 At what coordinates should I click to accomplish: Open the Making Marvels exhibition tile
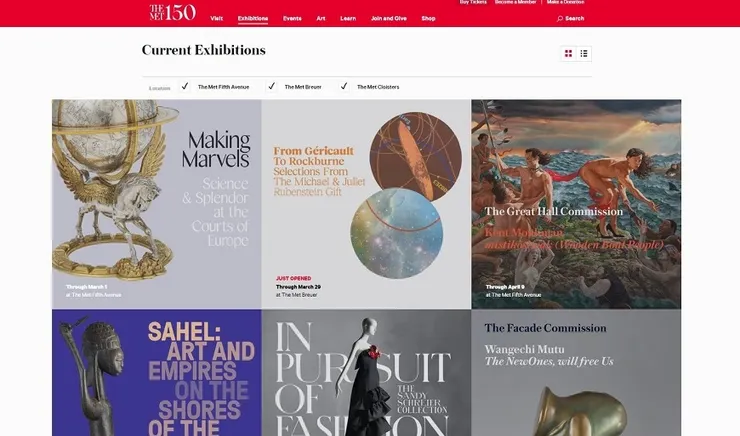coord(157,204)
